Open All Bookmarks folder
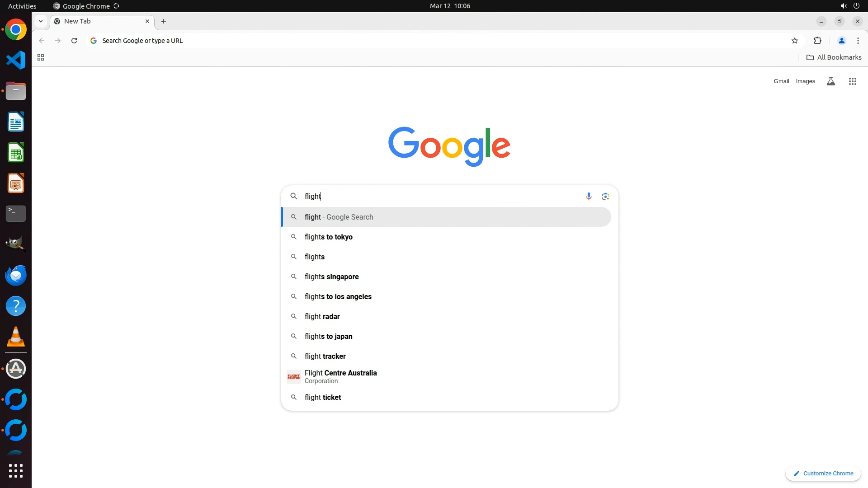868x488 pixels. 834,57
